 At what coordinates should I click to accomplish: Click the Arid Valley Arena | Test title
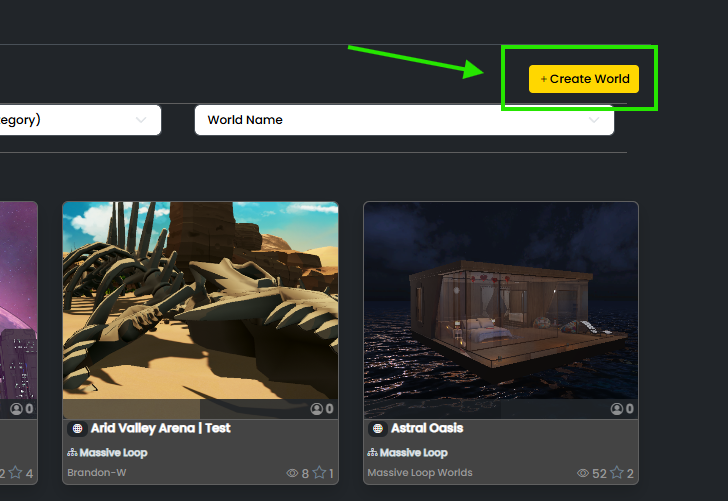tap(160, 428)
